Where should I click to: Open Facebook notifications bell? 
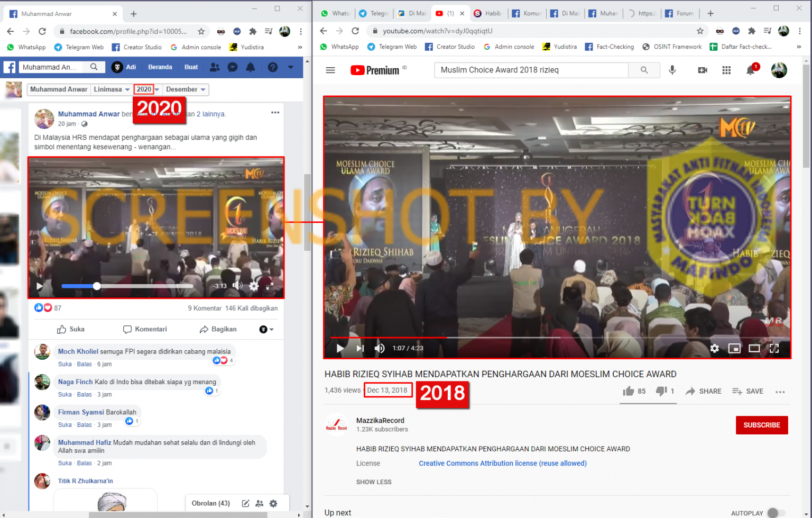tap(251, 67)
